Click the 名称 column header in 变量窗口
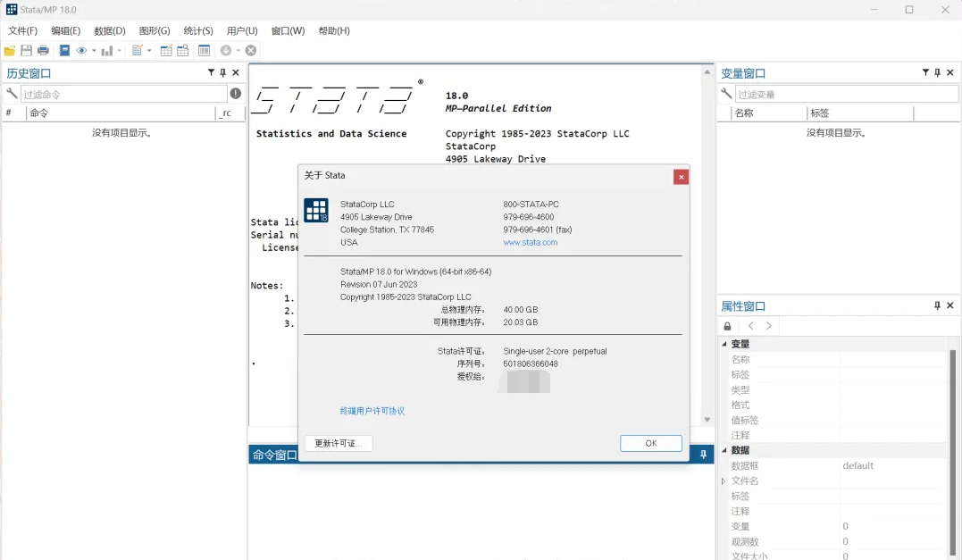This screenshot has width=962, height=560. click(769, 113)
